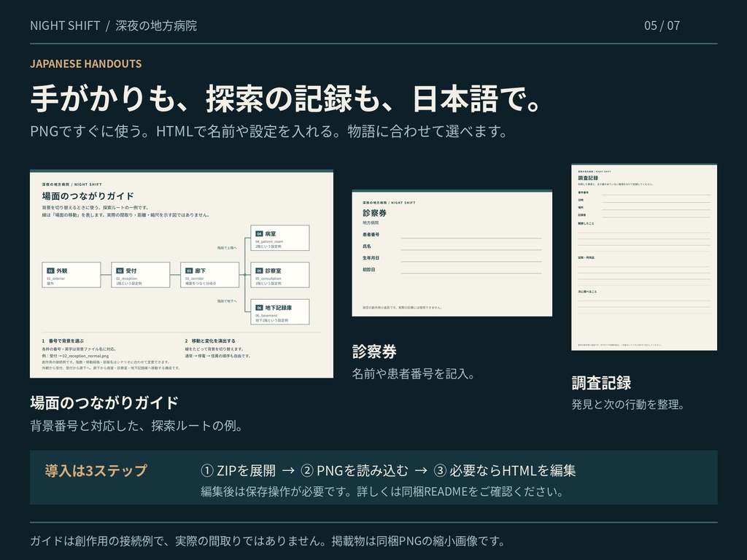Viewport: 747px width, 560px height.
Task: Click the 診察券 caption title below card
Action: point(374,351)
